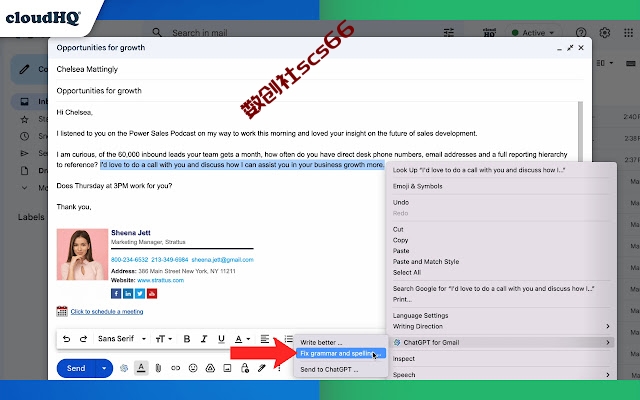Insert signature pen icon
Image resolution: width=640 pixels, height=400 pixels.
point(262,368)
